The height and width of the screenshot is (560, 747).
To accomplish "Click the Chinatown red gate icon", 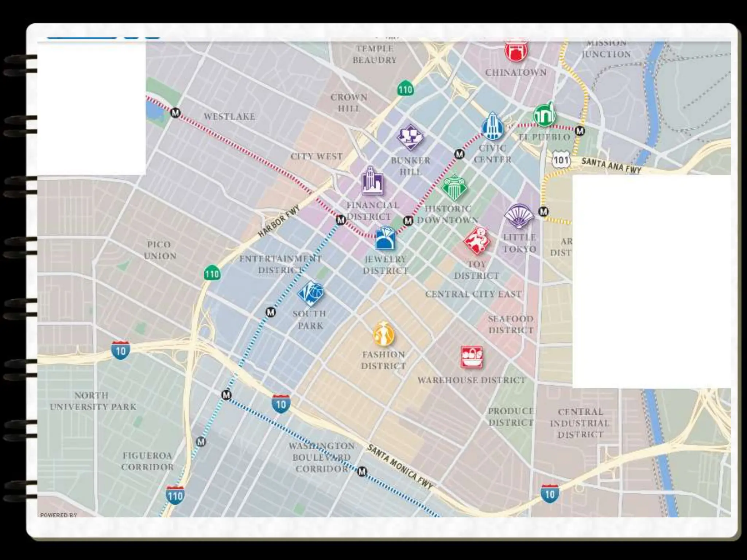I will (x=516, y=51).
